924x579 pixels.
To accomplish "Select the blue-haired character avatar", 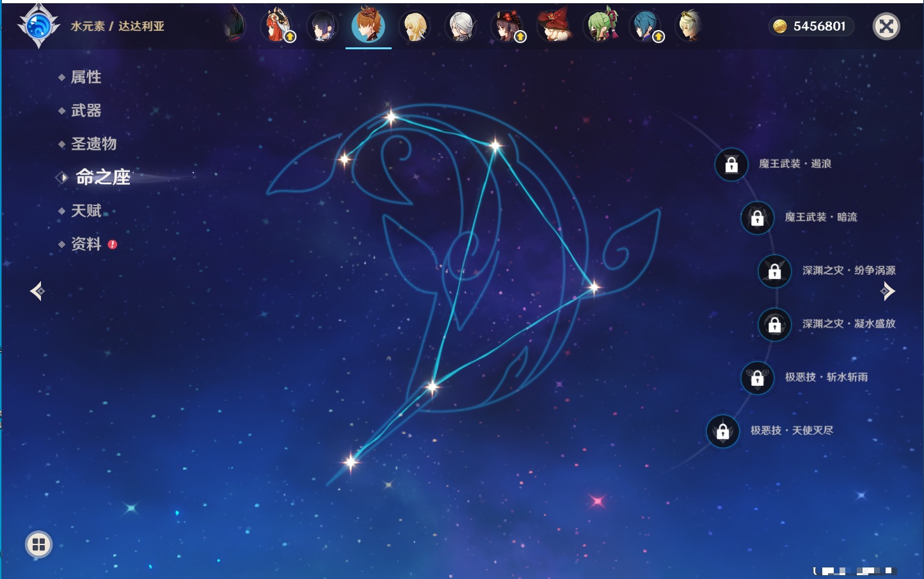I will pyautogui.click(x=646, y=27).
